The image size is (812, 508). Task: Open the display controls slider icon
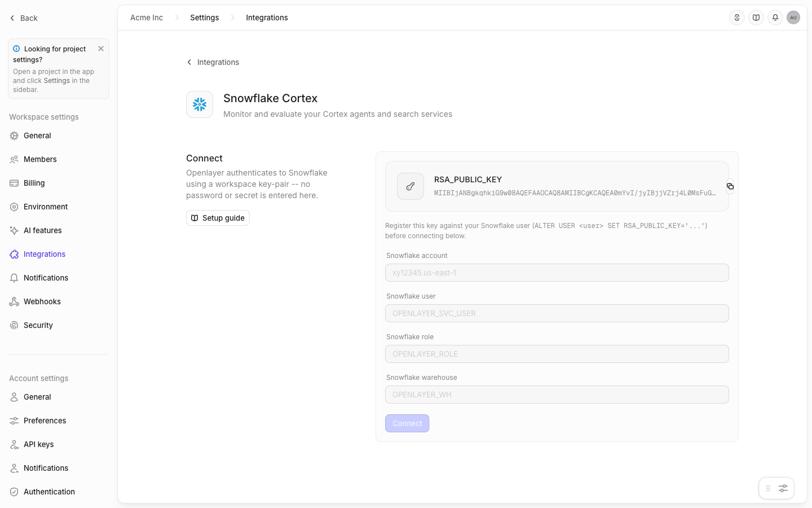click(783, 488)
